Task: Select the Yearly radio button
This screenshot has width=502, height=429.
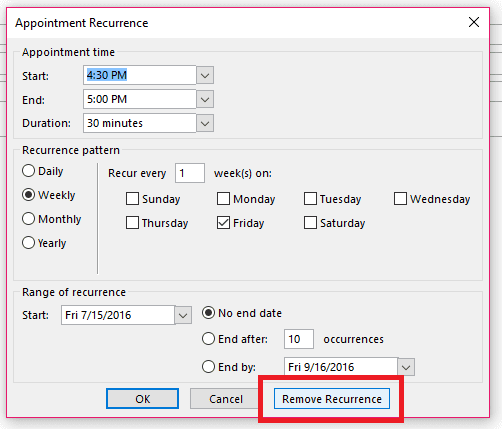Action: coord(28,243)
